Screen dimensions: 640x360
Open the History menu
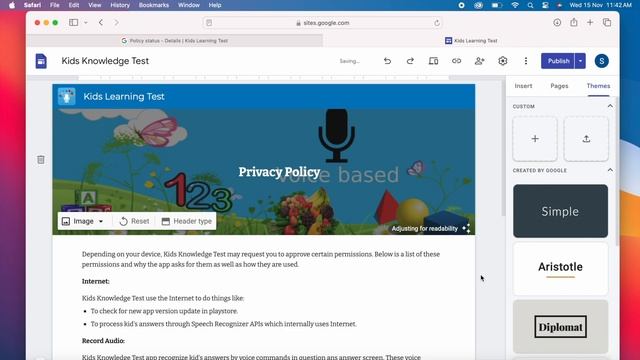pyautogui.click(x=120, y=5)
